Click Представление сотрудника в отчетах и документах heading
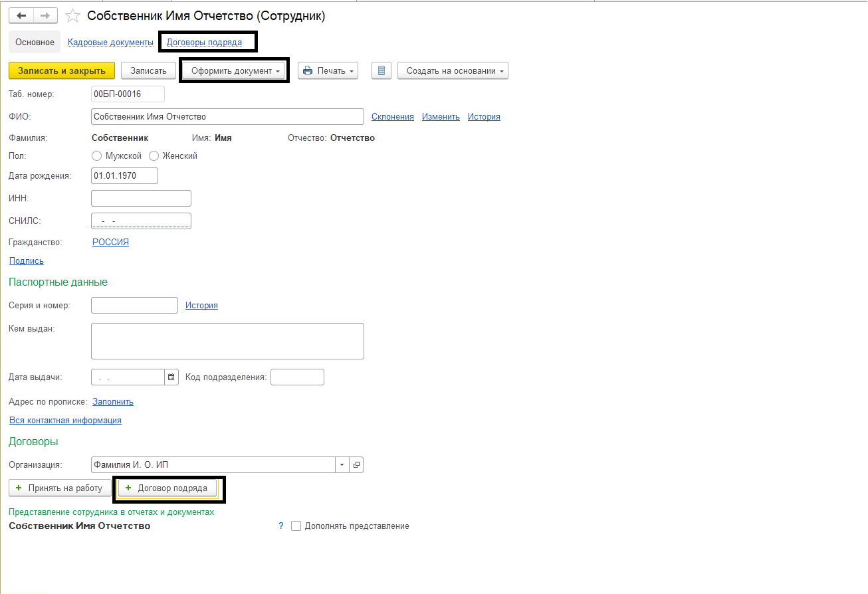868x594 pixels. [111, 512]
